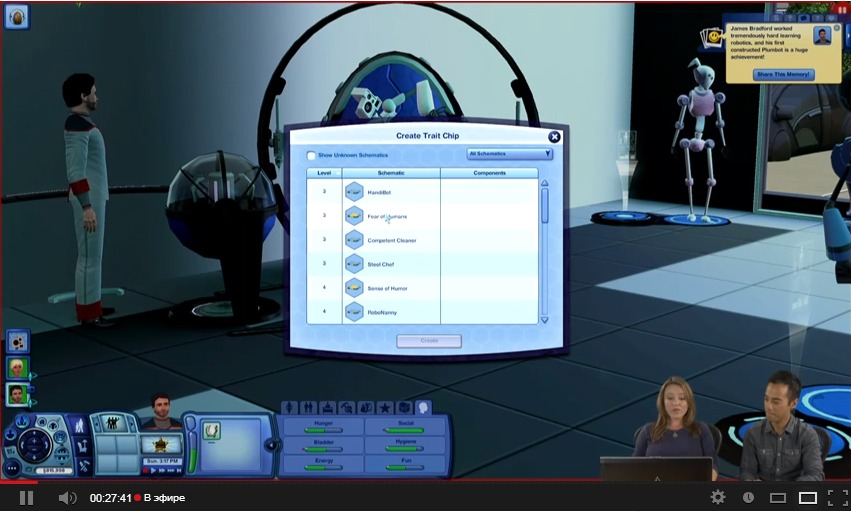Image resolution: width=851 pixels, height=512 pixels.
Task: Set game speed to normal play
Action: click(153, 471)
